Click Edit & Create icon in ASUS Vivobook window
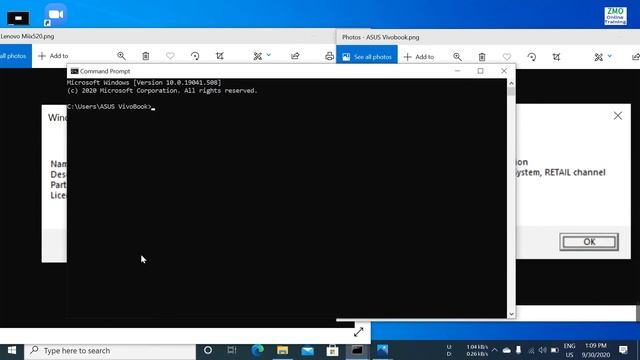640x360 pixels. click(598, 57)
